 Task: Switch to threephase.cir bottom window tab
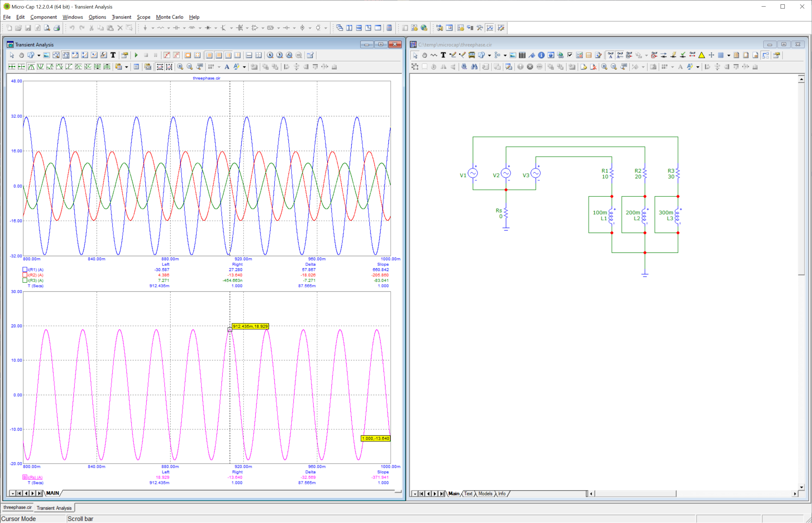point(18,507)
